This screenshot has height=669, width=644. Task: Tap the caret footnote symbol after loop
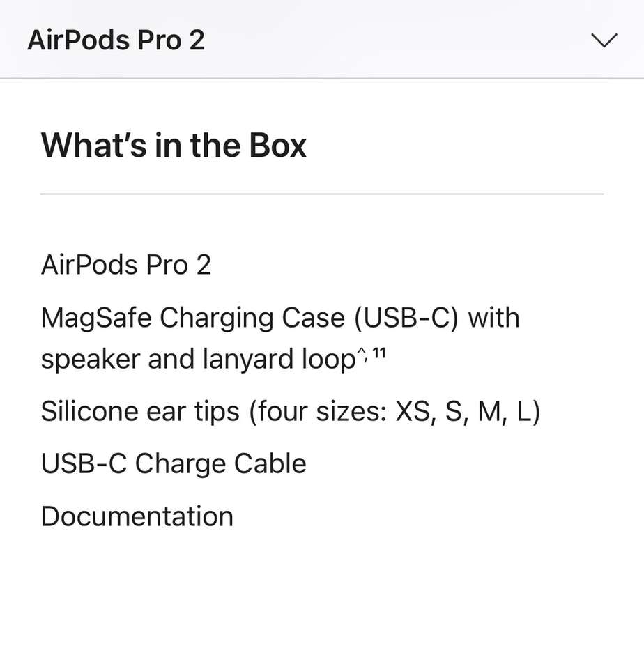click(362, 355)
